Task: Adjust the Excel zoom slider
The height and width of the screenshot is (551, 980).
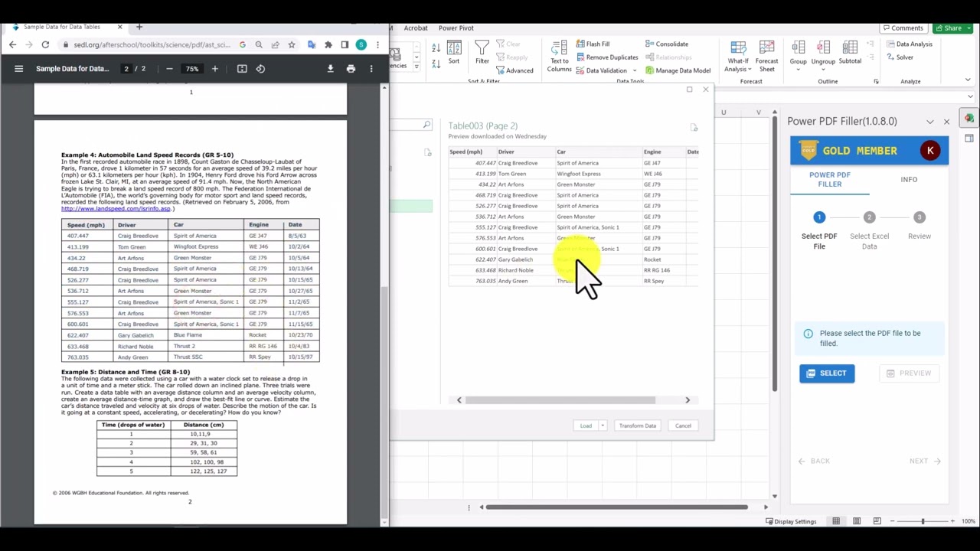Action: (x=923, y=522)
